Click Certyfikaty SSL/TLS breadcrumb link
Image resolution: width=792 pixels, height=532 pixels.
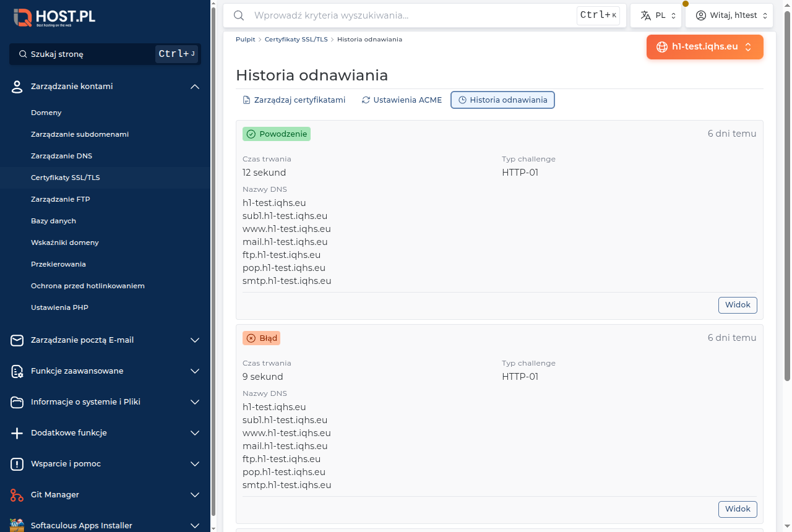(296, 39)
